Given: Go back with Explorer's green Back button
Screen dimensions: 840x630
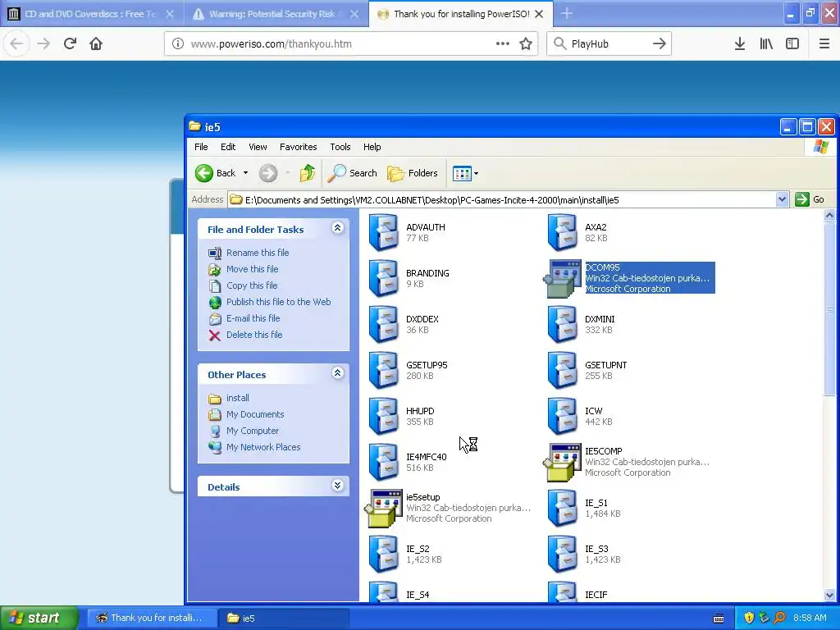Looking at the screenshot, I should 216,173.
